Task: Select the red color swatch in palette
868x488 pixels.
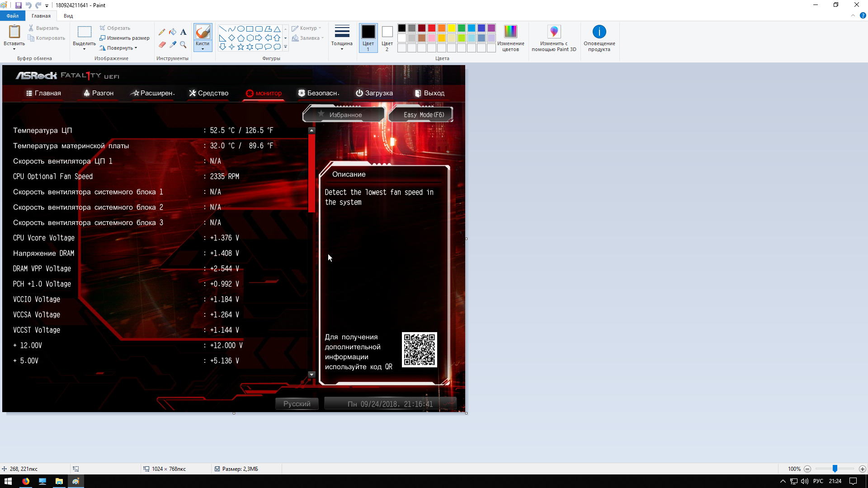Action: [x=432, y=28]
